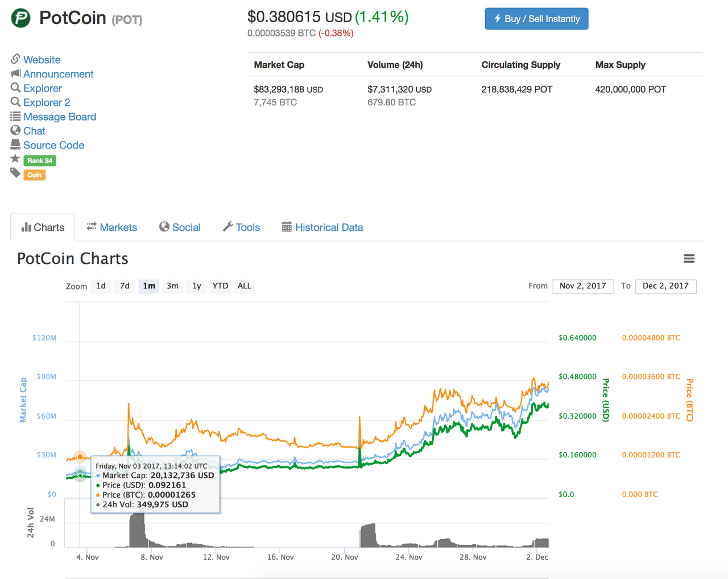Click the 218,838,429 POT circulating supply

[x=517, y=89]
